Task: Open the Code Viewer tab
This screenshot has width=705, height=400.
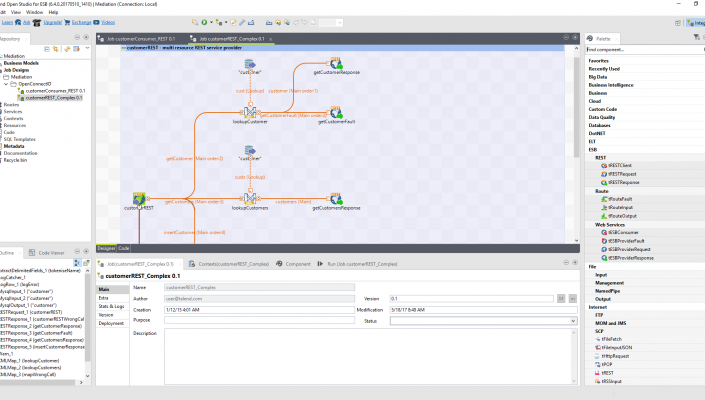Action: tap(47, 253)
